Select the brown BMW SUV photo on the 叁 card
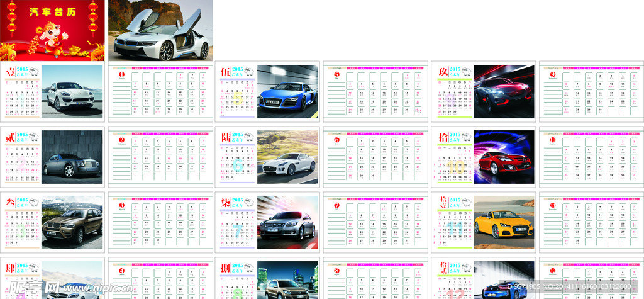Screen dimensions: 644x299 click(72, 222)
